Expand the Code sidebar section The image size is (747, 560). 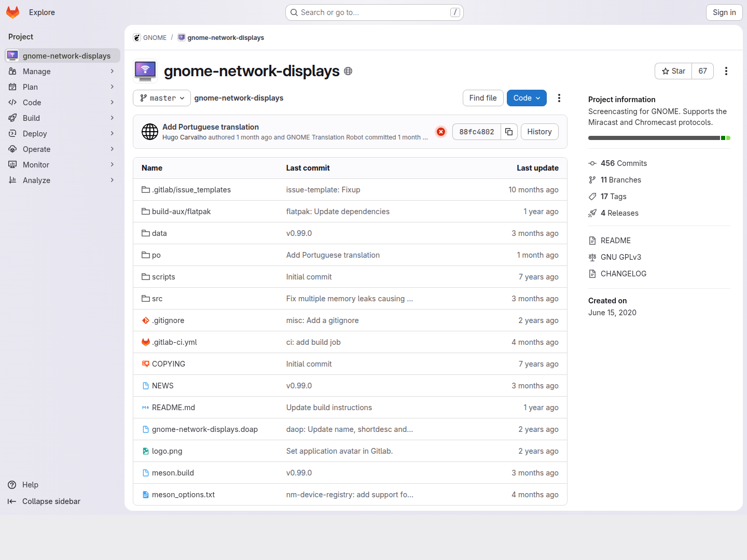(x=62, y=103)
